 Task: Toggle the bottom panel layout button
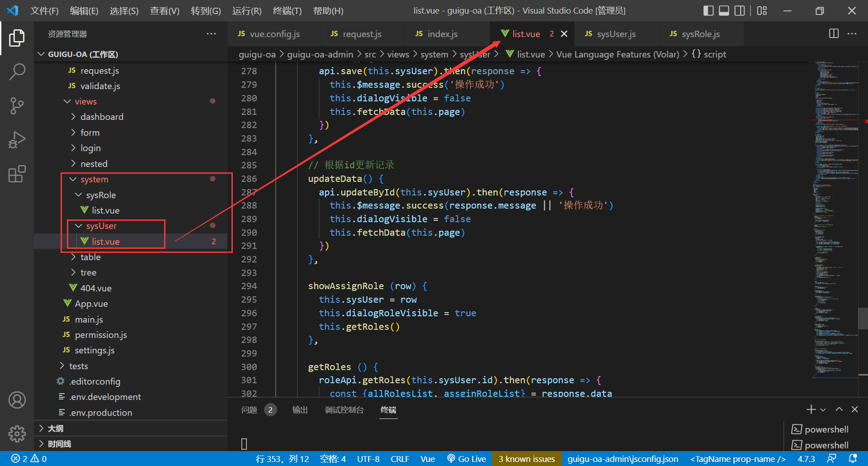724,10
